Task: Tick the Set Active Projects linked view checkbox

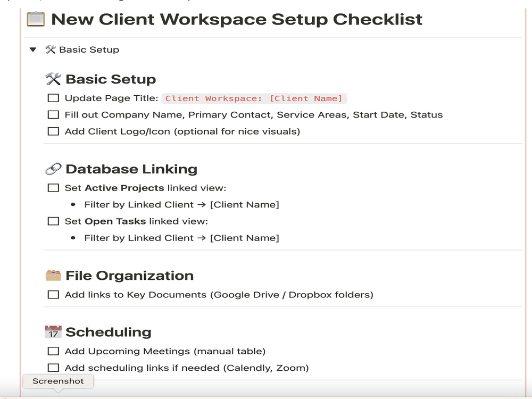Action: coord(53,188)
